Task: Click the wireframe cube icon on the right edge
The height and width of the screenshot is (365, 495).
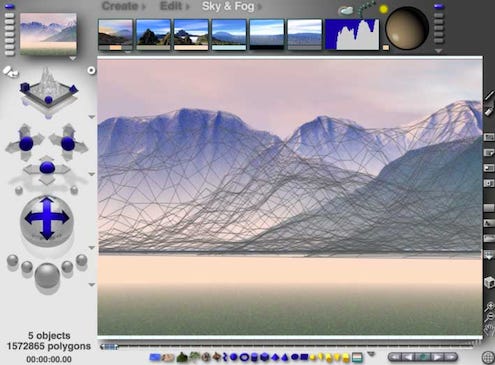Action: tap(489, 282)
